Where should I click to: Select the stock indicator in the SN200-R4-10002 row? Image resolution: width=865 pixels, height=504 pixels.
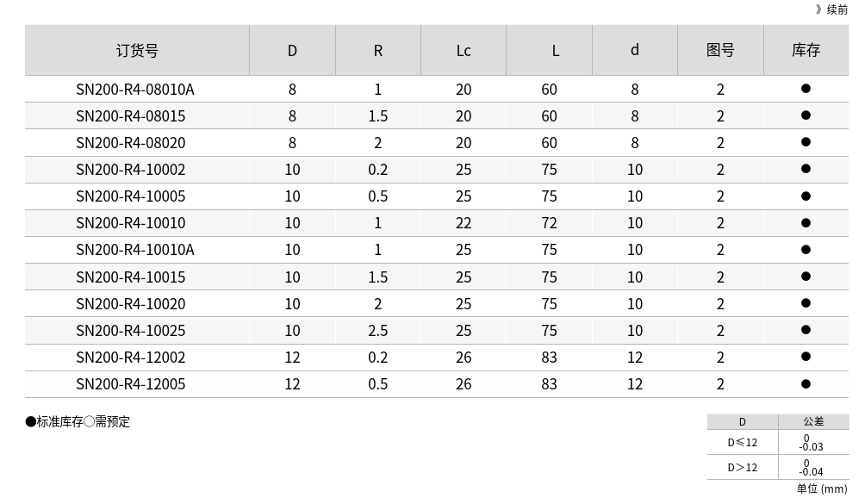point(806,169)
